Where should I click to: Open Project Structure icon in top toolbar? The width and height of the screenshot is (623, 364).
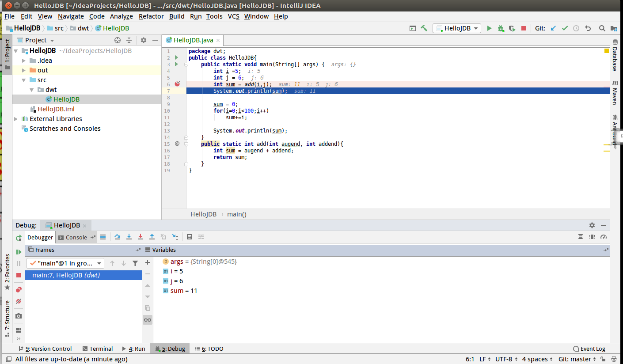point(614,28)
